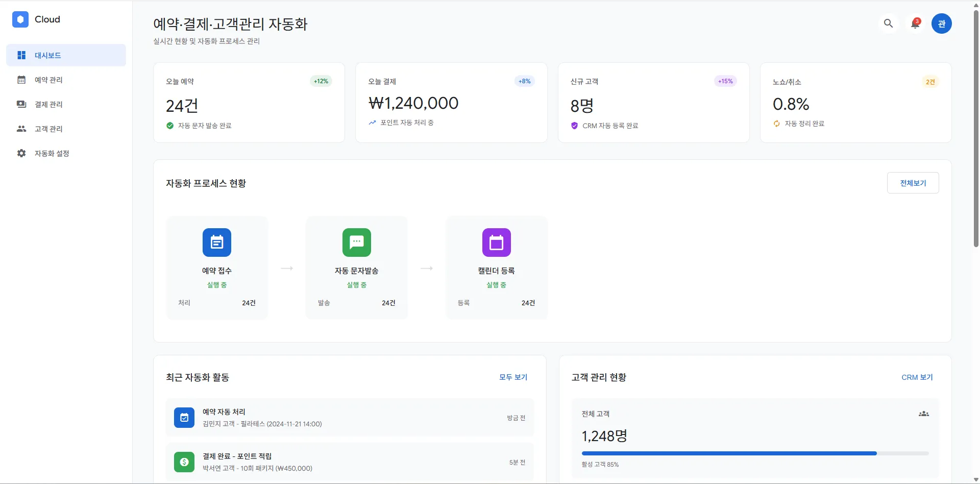Screen dimensions: 980x484
Task: Click the 예약 관리 calendar icon in the sidebar
Action: click(21, 80)
